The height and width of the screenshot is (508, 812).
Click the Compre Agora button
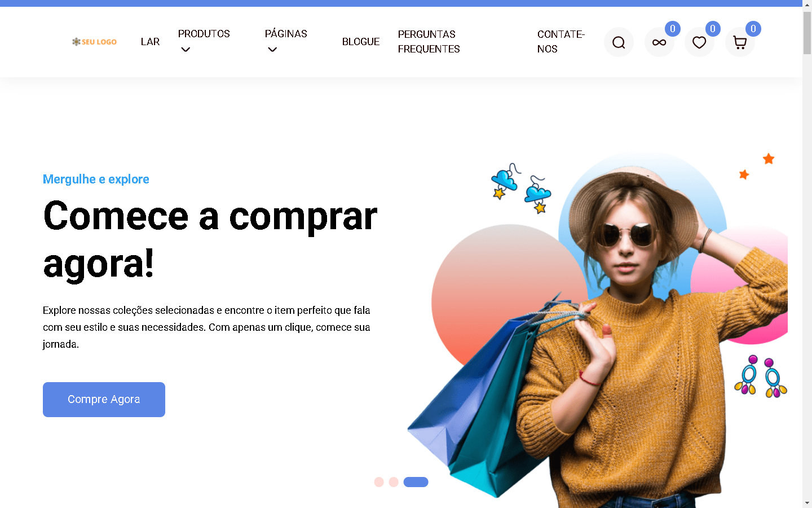click(x=104, y=400)
